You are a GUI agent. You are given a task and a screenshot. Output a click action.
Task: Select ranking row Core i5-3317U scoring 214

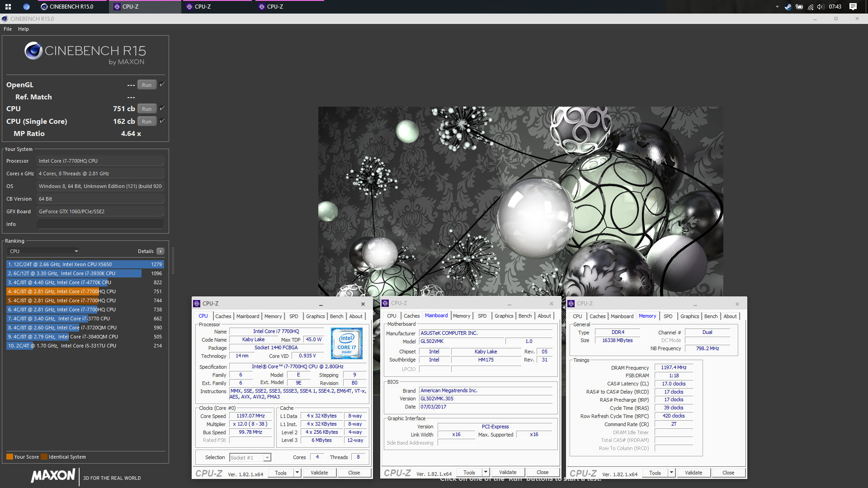click(x=85, y=346)
